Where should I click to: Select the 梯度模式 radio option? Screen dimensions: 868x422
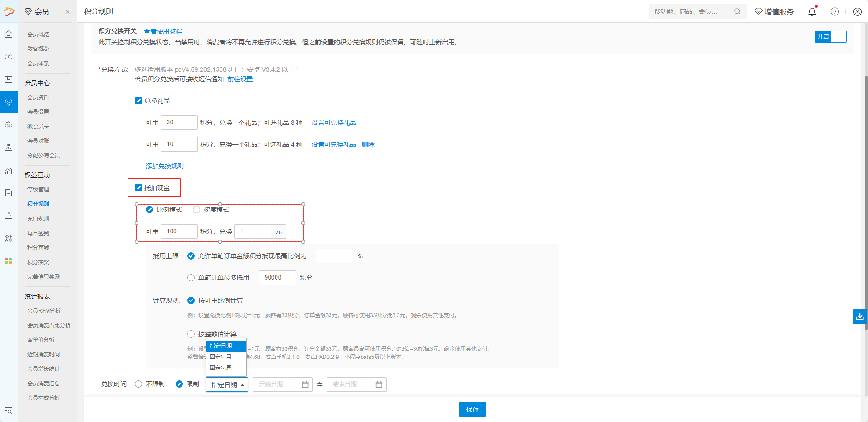tap(197, 210)
